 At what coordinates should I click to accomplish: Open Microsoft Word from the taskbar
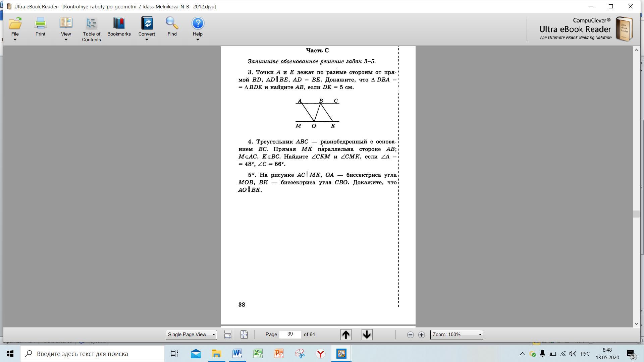pyautogui.click(x=237, y=354)
